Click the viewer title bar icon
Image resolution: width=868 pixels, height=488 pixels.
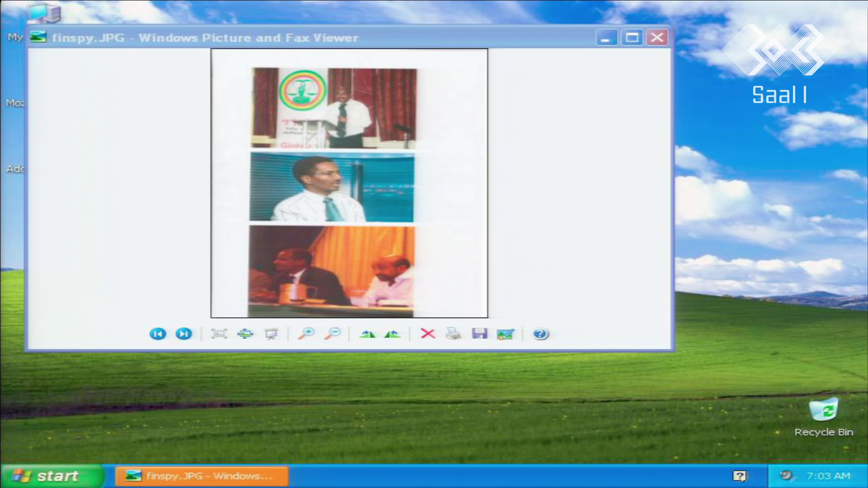coord(38,37)
